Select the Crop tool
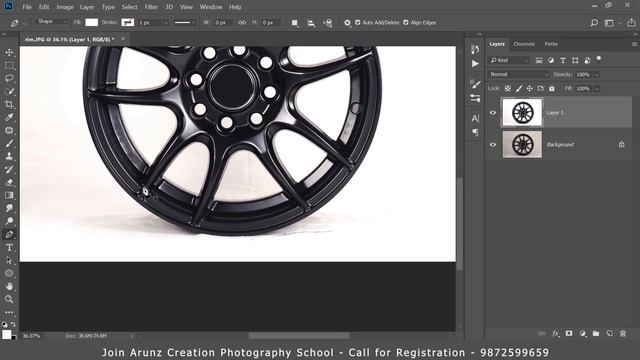640x360 pixels. point(9,104)
